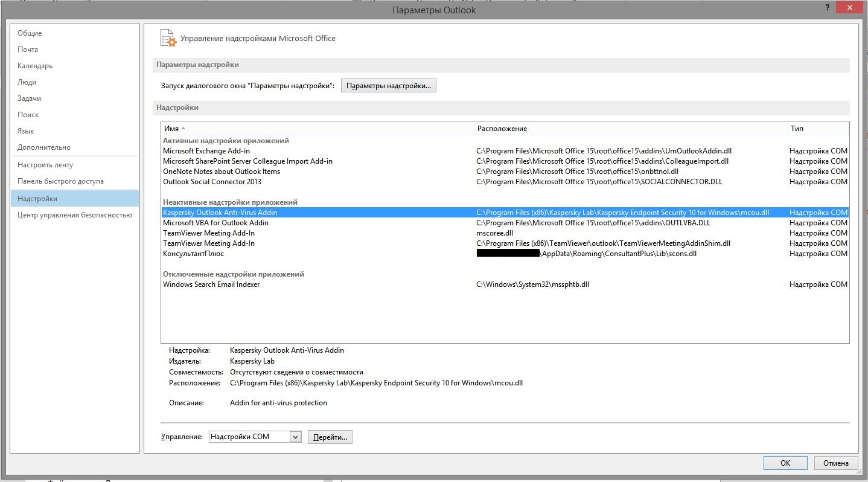
Task: Select Outlook Social Connector 2013 row
Action: point(505,182)
